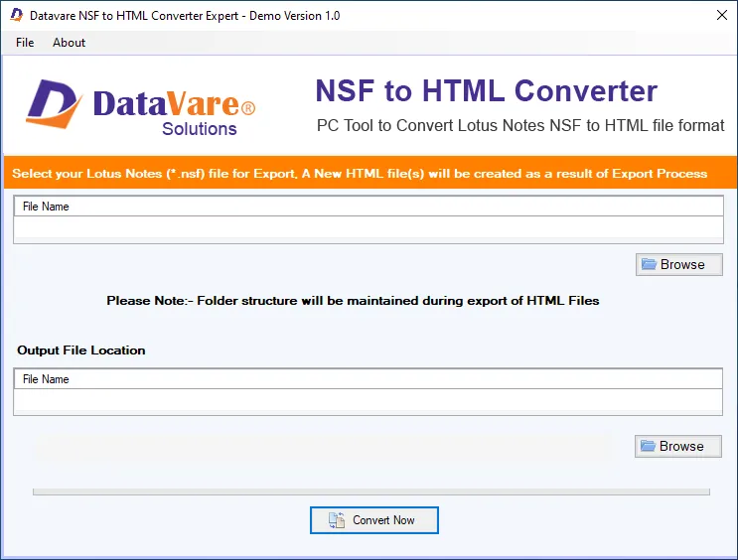Click the File Name header in source list
This screenshot has width=738, height=560.
tap(369, 207)
